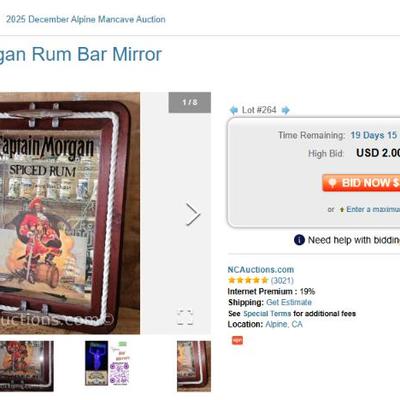The width and height of the screenshot is (400, 400).
Task: Click the info icon beside Need help
Action: (x=299, y=240)
